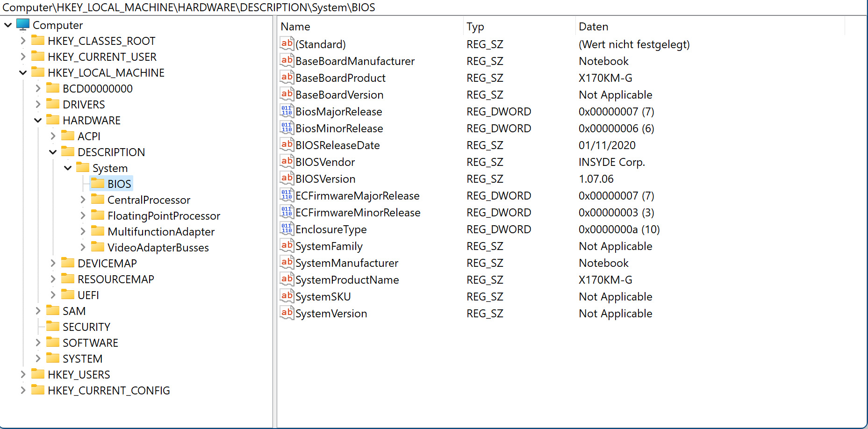Select '(Wert nicht festgelegt)' data cell

pyautogui.click(x=634, y=44)
